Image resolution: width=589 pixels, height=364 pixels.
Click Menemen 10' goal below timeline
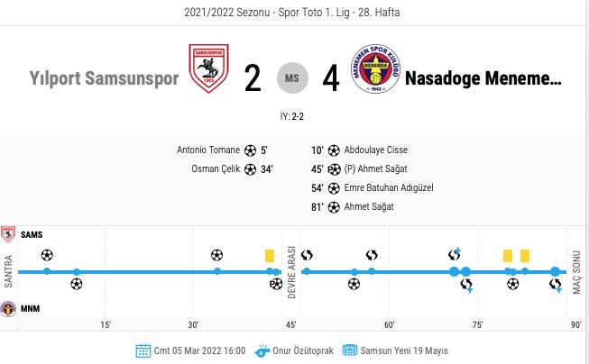coord(77,285)
